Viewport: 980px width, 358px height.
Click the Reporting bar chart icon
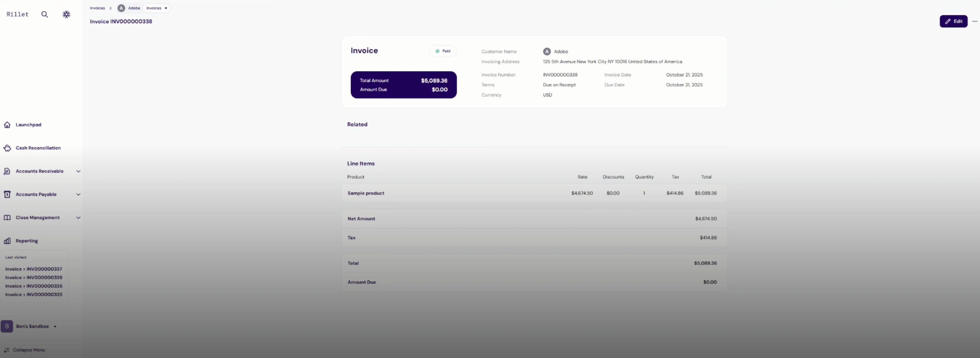7,241
